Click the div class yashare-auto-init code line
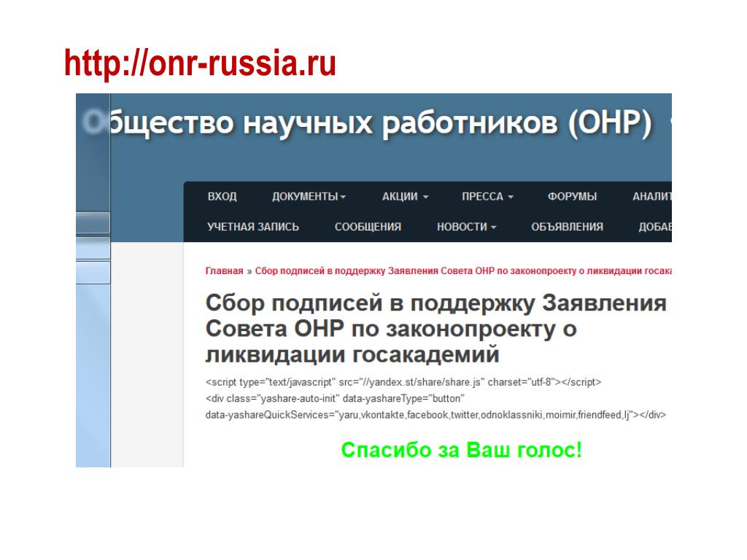This screenshot has height=560, width=747. 335,398
